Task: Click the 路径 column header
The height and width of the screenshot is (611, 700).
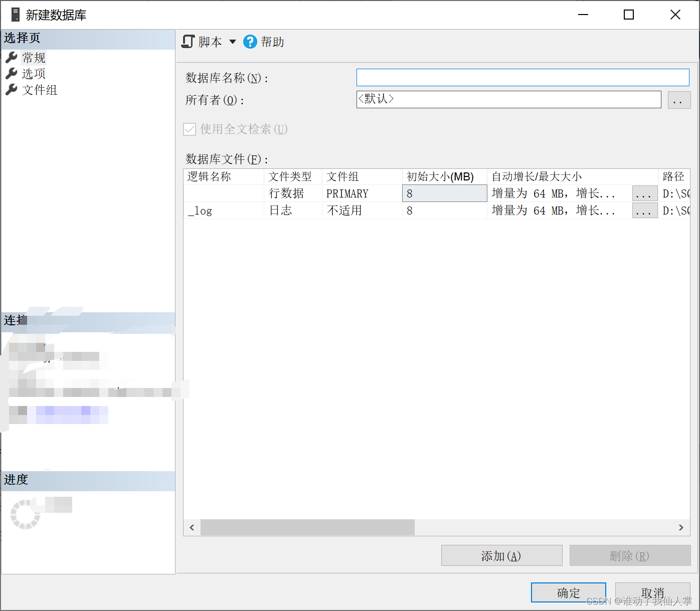Action: point(674,176)
